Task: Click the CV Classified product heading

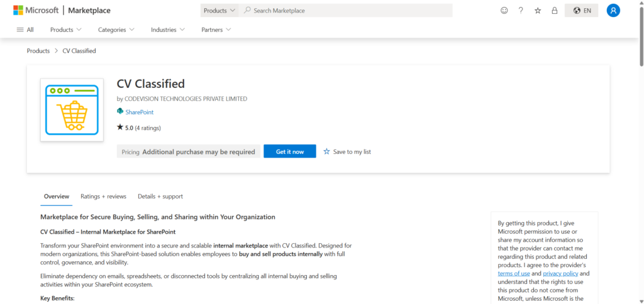Action: coord(151,84)
